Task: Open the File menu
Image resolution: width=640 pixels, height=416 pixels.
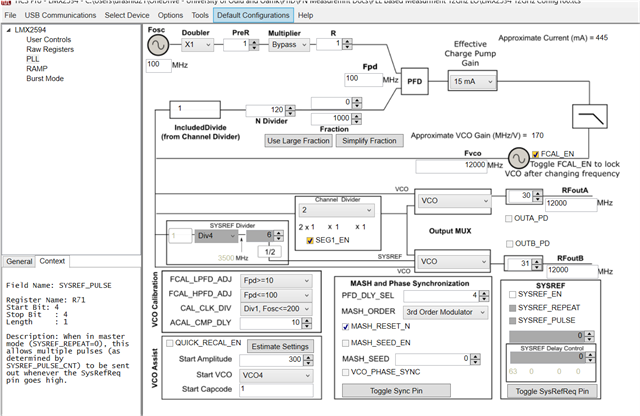Action: tap(10, 15)
